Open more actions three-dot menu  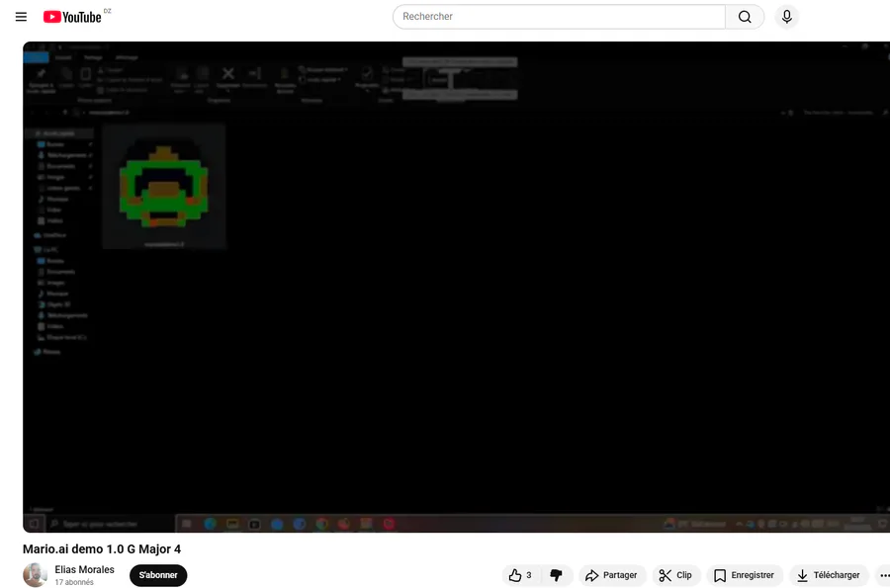point(883,575)
